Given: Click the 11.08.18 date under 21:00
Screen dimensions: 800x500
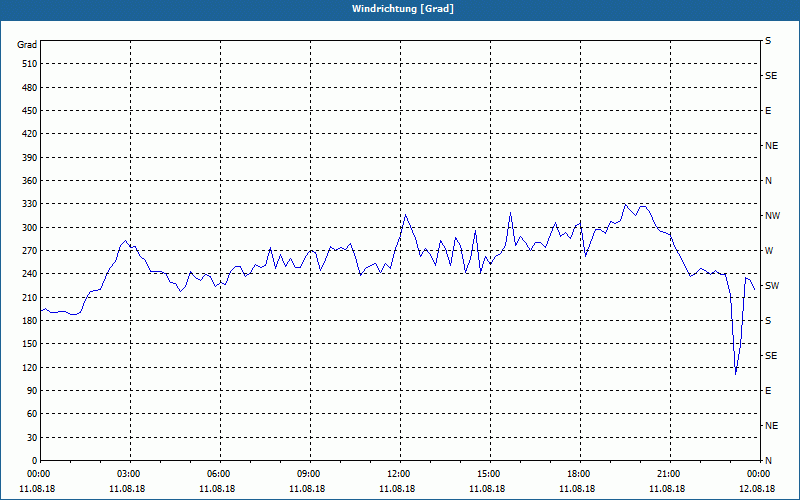Looking at the screenshot, I should (x=667, y=489).
